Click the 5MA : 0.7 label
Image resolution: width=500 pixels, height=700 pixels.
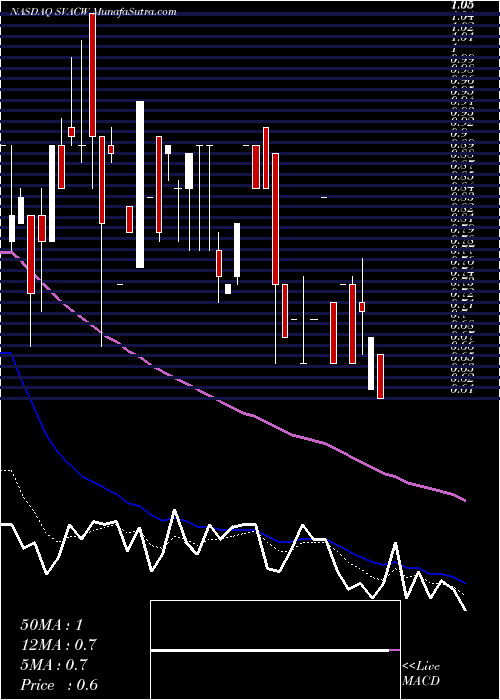point(55,665)
